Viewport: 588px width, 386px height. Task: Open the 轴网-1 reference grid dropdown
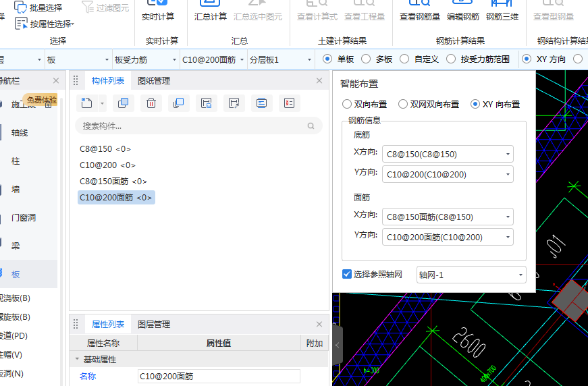(471, 275)
